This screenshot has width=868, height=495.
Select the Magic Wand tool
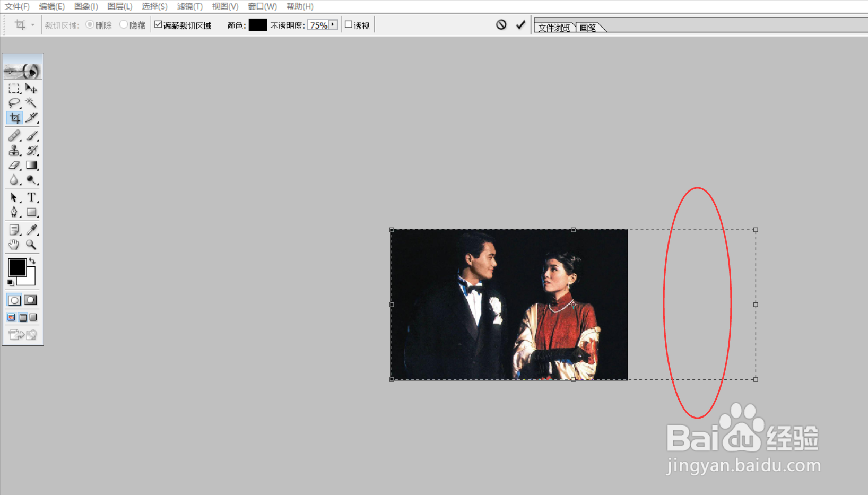(x=31, y=103)
